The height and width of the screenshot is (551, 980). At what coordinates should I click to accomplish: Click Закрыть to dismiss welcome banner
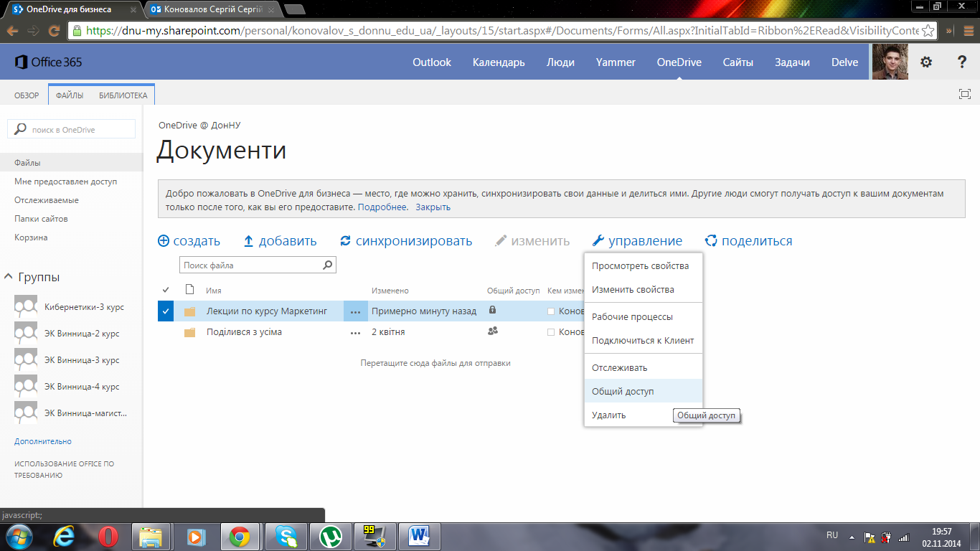[433, 207]
